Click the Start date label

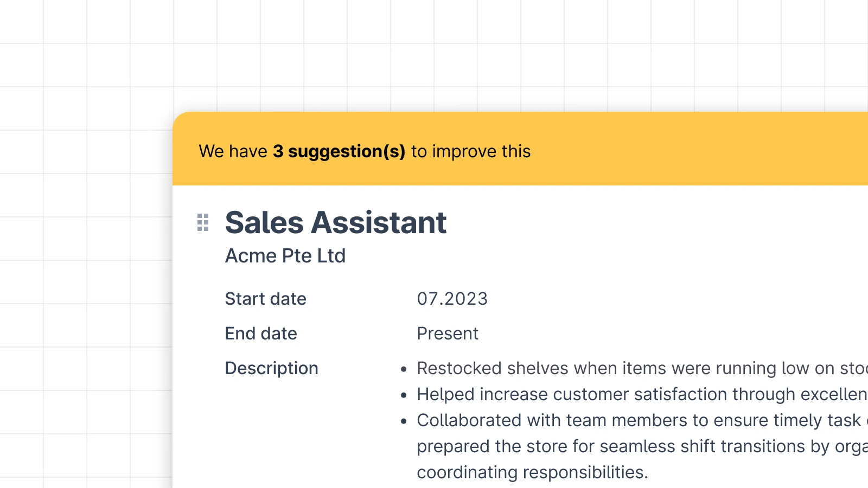click(266, 299)
